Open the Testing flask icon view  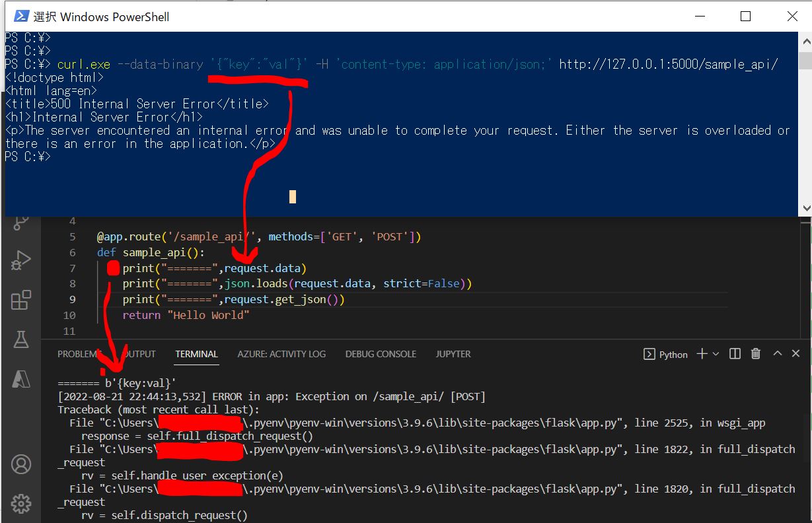[x=21, y=339]
